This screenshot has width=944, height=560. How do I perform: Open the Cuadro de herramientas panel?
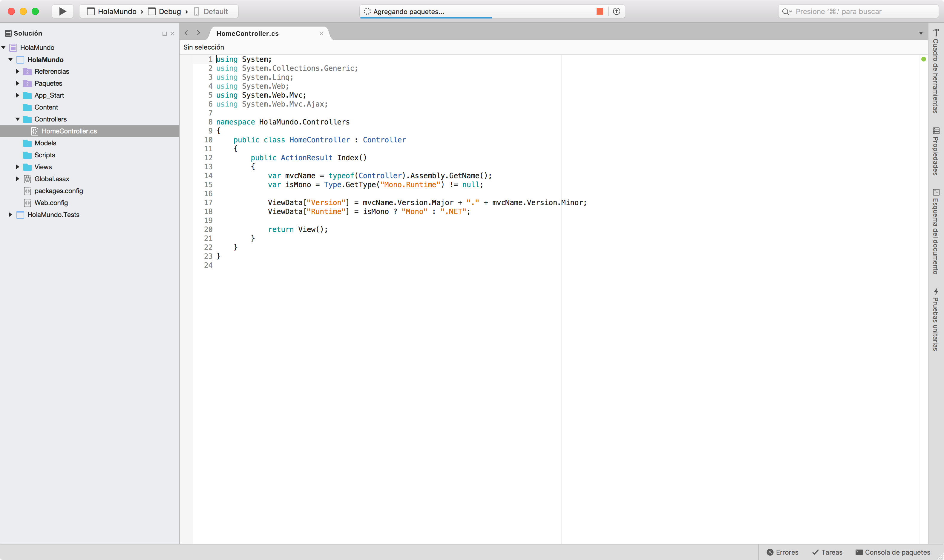[x=936, y=72]
